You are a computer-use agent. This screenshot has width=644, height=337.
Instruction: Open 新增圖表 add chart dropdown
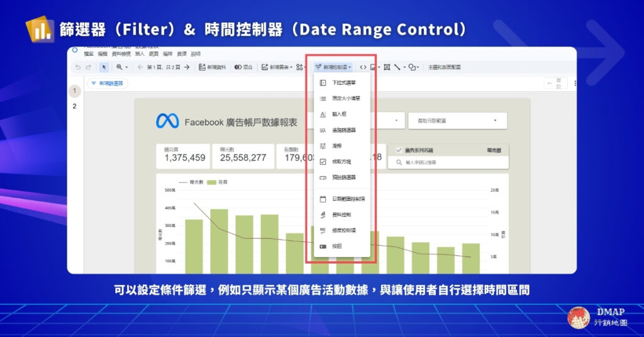coord(277,67)
